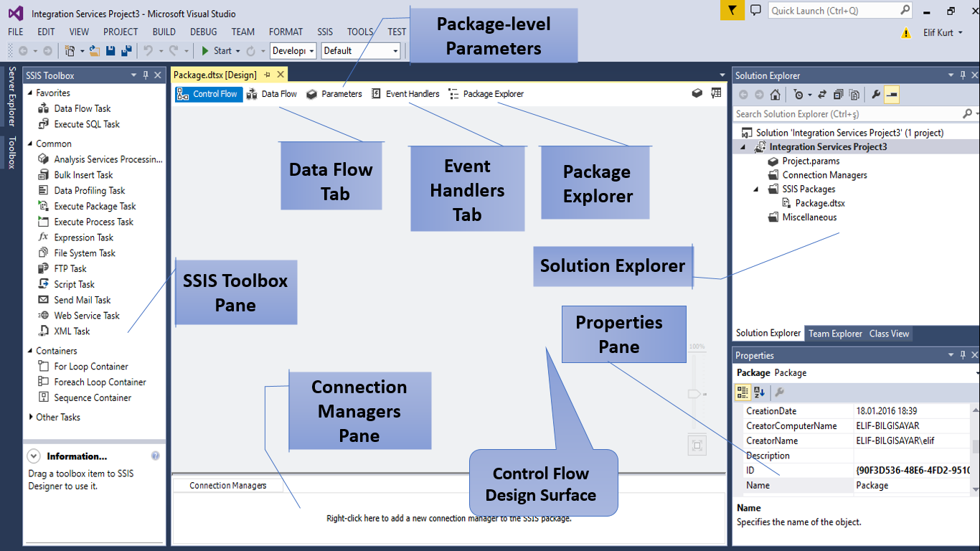Screen dimensions: 980x551
Task: Click the Undo arrow in toolbar
Action: pos(149,51)
